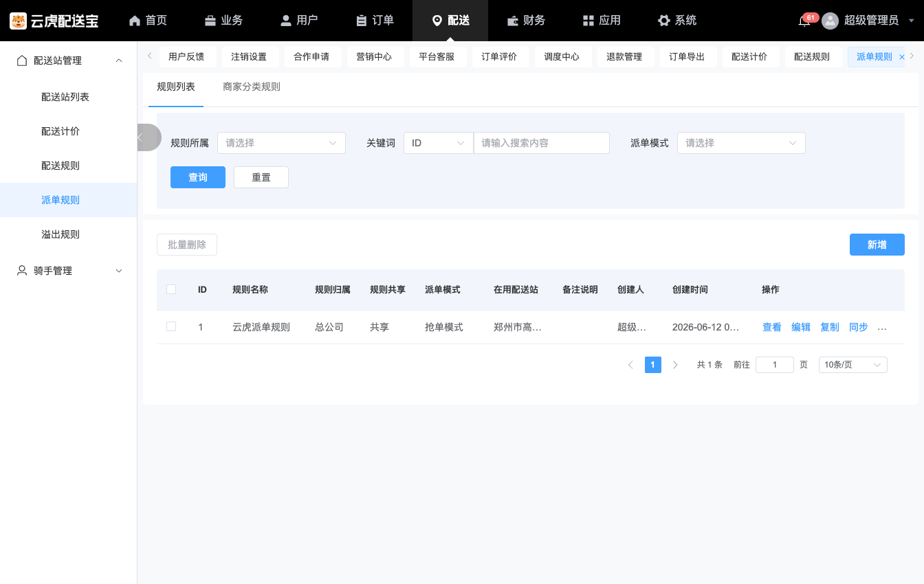This screenshot has height=584, width=924.
Task: Open the 订单评价 page tab
Action: 499,57
